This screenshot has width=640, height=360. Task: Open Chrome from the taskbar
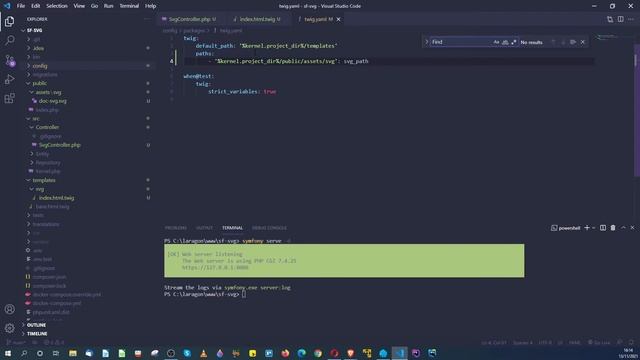coord(318,353)
